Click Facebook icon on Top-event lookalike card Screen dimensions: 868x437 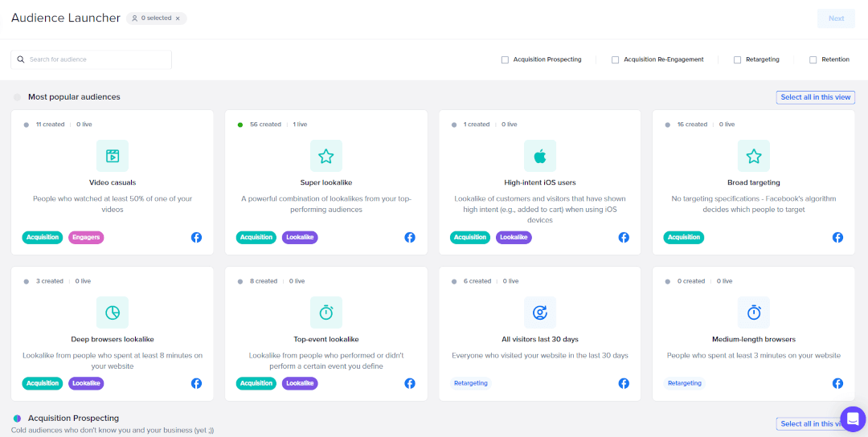pos(410,383)
